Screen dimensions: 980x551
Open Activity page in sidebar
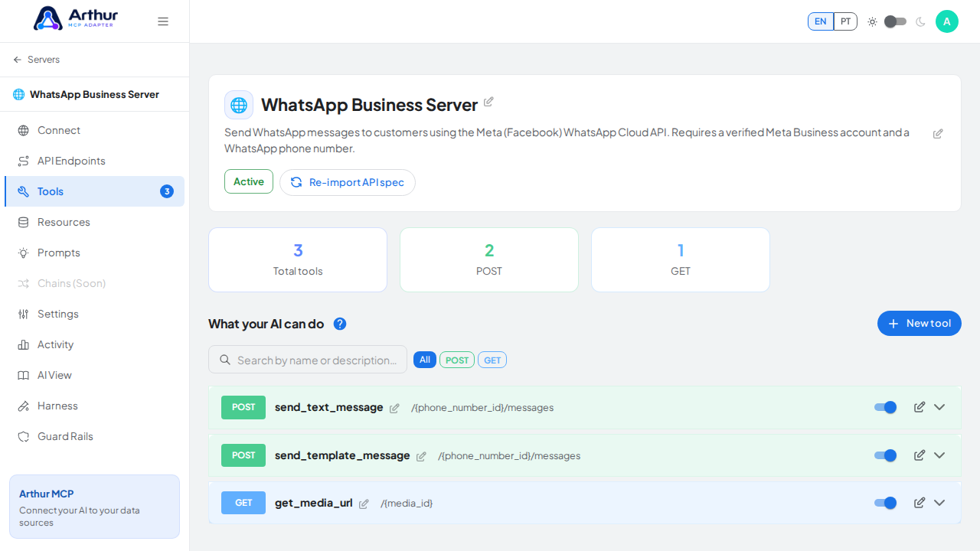[x=94, y=344]
